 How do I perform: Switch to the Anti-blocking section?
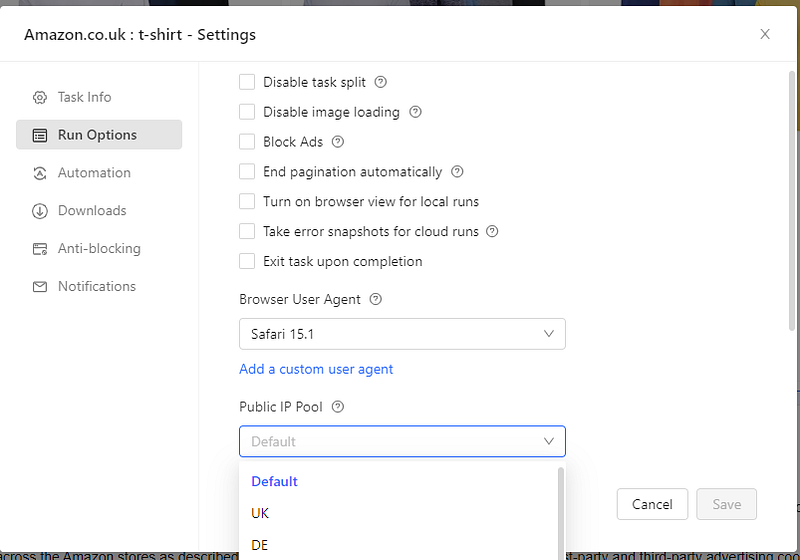[x=99, y=248]
